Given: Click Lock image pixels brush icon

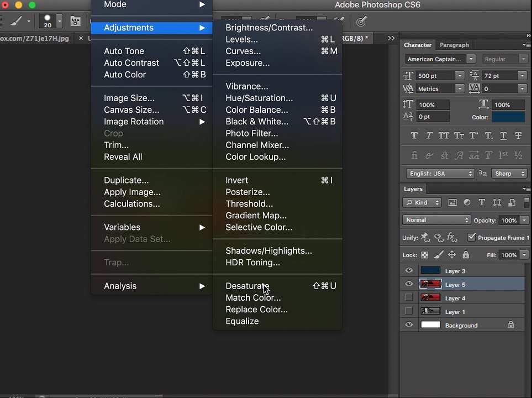Looking at the screenshot, I should [439, 255].
